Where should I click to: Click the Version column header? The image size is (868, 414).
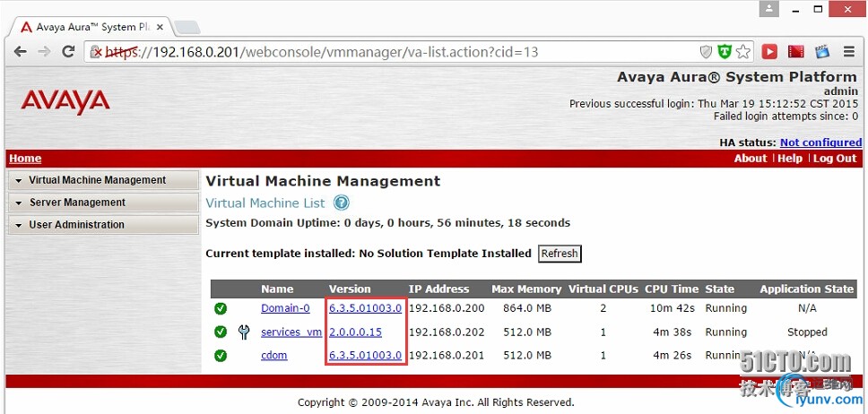[350, 289]
